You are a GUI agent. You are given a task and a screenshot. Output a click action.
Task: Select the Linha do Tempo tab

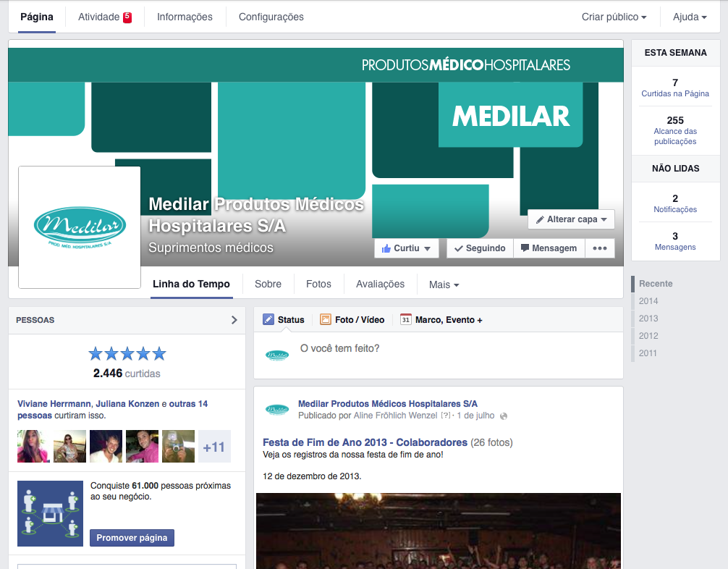(191, 284)
